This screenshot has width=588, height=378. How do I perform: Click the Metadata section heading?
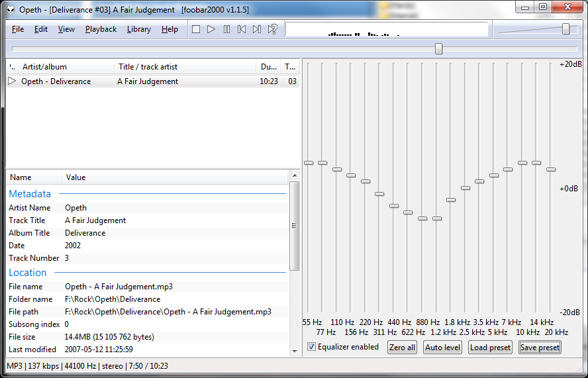[x=30, y=194]
